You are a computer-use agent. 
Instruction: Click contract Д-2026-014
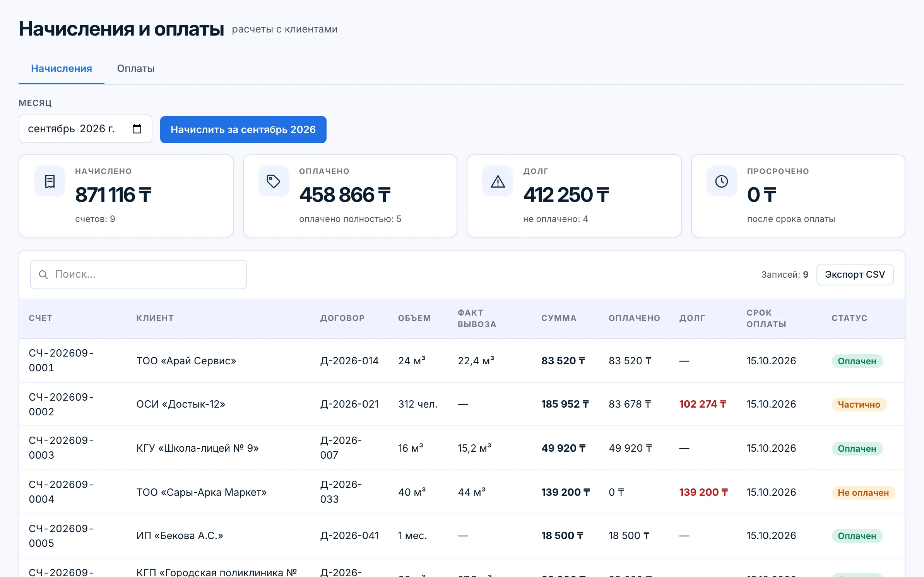349,361
